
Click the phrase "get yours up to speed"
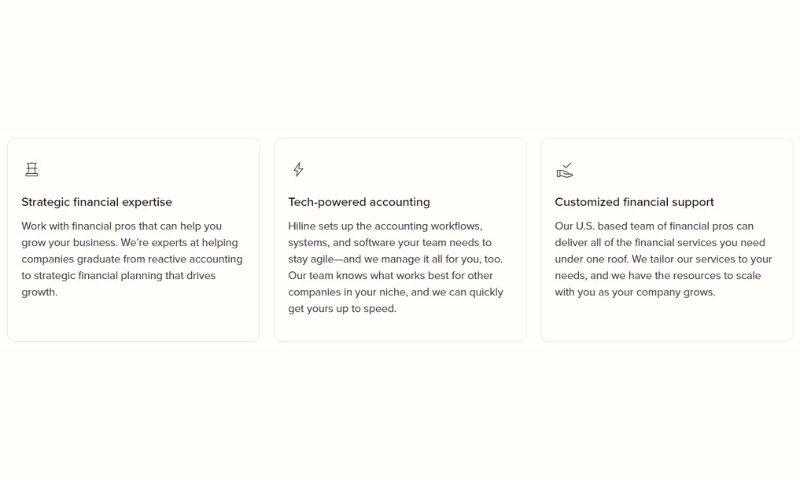[x=342, y=309]
